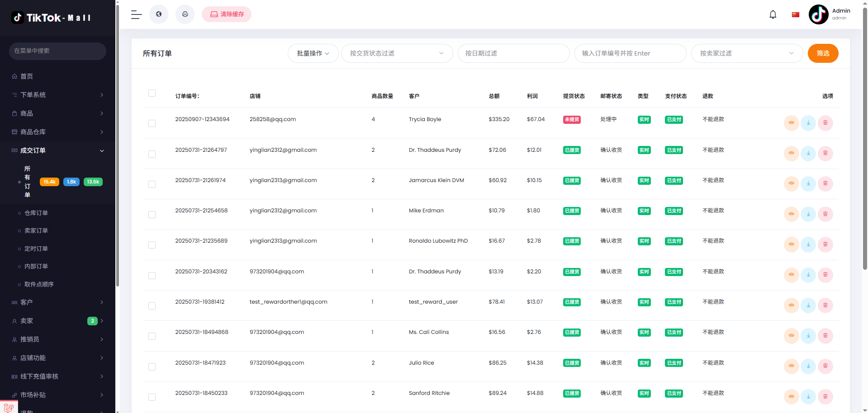Expand the 商品仓库 sidebar menu
Viewport: 868px width, 413px height.
tap(57, 132)
